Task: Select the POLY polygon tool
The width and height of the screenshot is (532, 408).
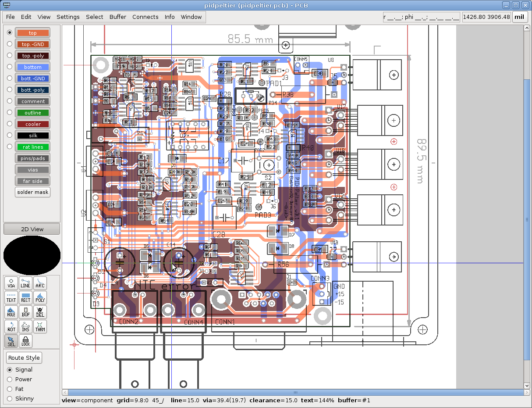Action: (40, 298)
